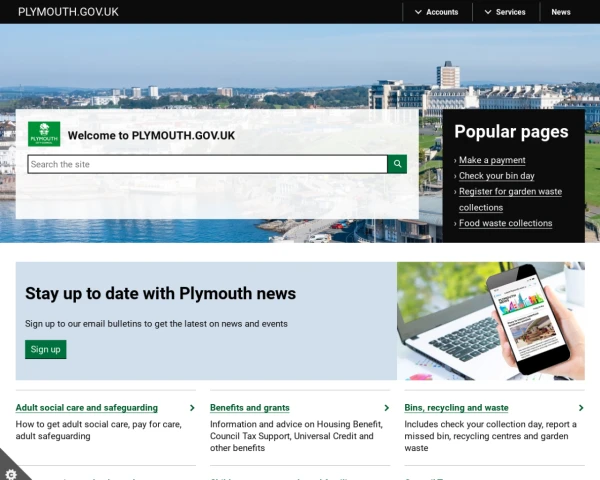Open Register for garden waste collections link

pyautogui.click(x=510, y=199)
